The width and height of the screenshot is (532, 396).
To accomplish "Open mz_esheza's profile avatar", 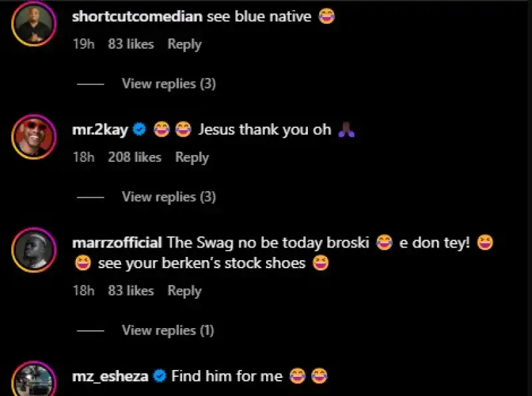I will point(33,379).
